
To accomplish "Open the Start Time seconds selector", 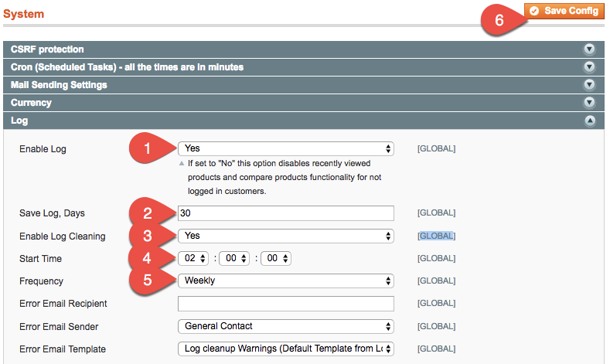I will [276, 258].
